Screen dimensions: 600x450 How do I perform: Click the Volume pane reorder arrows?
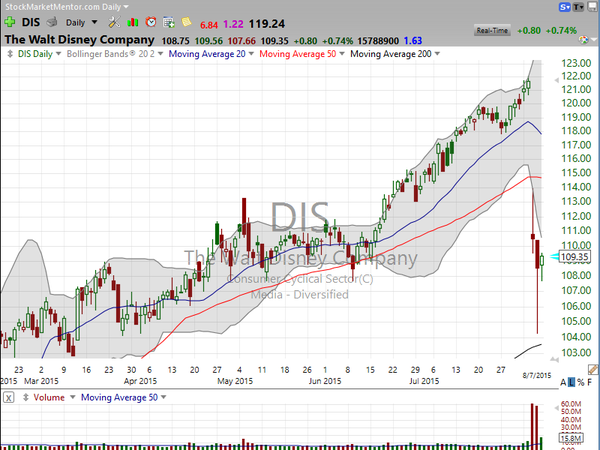point(26,398)
